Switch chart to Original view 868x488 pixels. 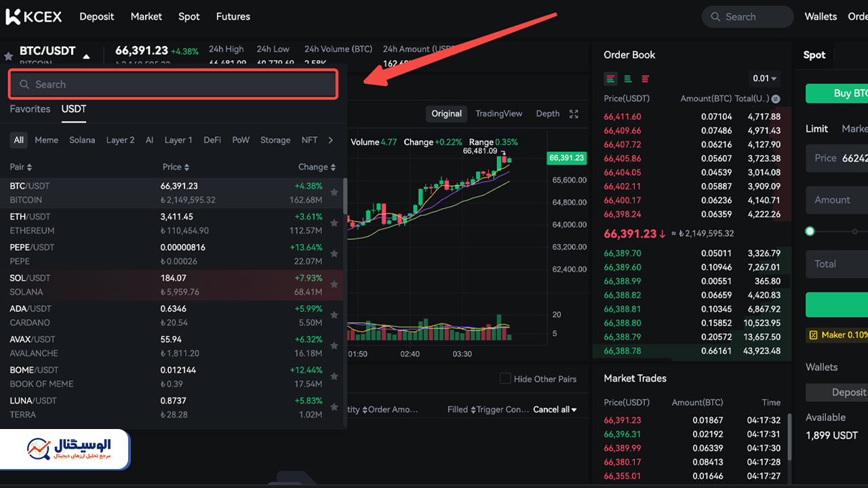pyautogui.click(x=446, y=114)
